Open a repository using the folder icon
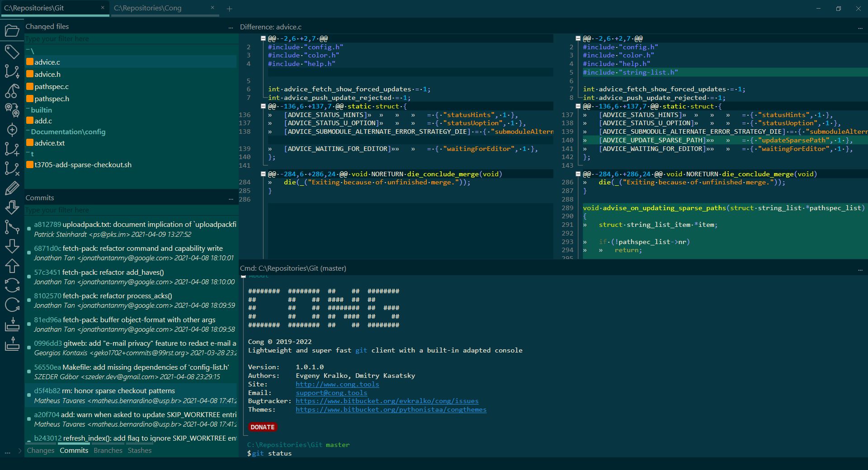 (12, 30)
